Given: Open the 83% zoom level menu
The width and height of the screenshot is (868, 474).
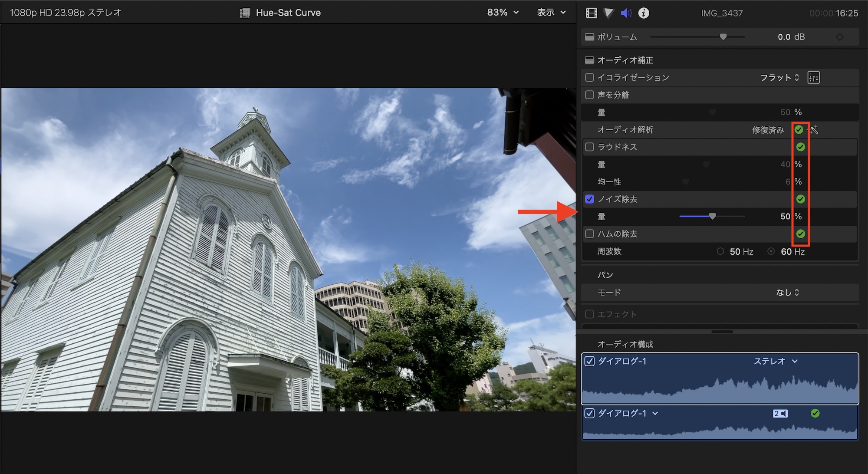Looking at the screenshot, I should click(503, 13).
